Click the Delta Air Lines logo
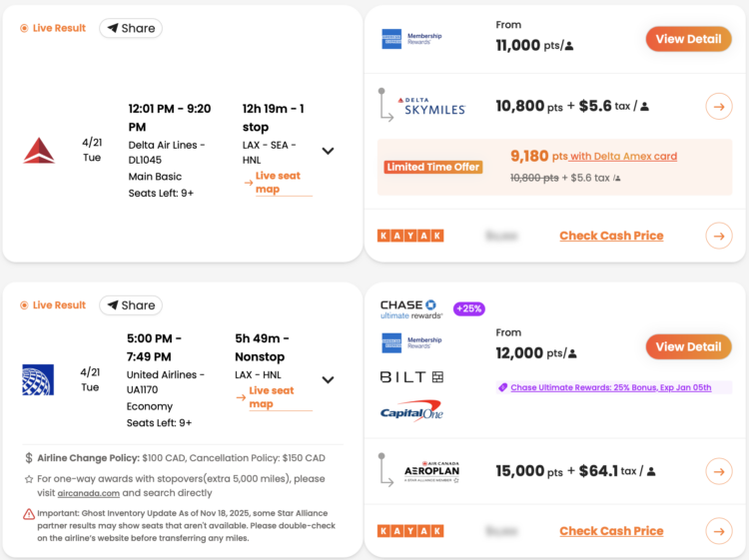This screenshot has width=749, height=560. coord(39,151)
